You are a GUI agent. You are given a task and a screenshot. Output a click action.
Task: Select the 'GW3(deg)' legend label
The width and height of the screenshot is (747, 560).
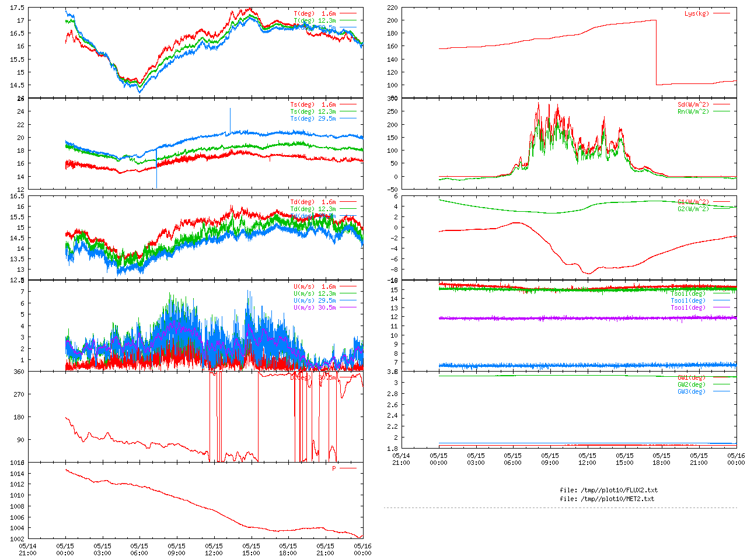tap(692, 391)
